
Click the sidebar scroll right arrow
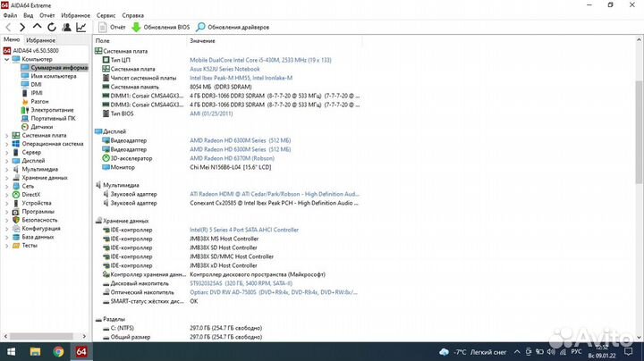pyautogui.click(x=84, y=336)
